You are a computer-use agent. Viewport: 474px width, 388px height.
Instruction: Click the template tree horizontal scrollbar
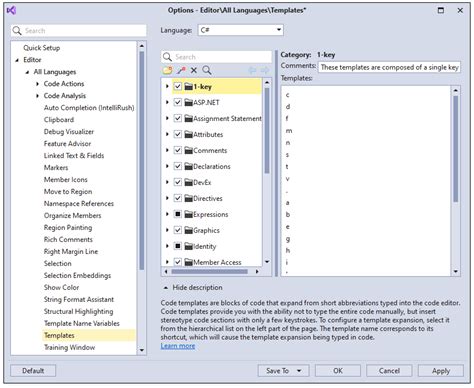click(x=211, y=272)
